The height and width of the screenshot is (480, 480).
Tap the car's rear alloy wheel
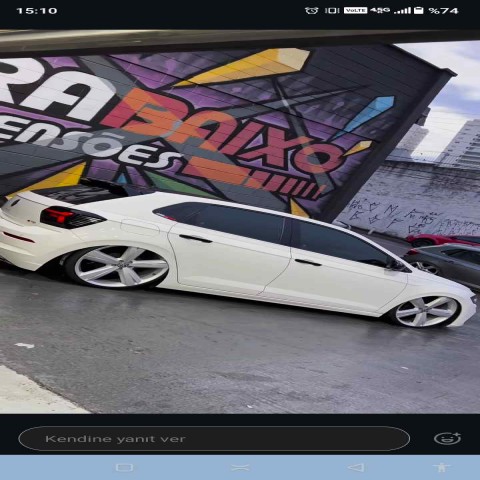[x=119, y=267]
